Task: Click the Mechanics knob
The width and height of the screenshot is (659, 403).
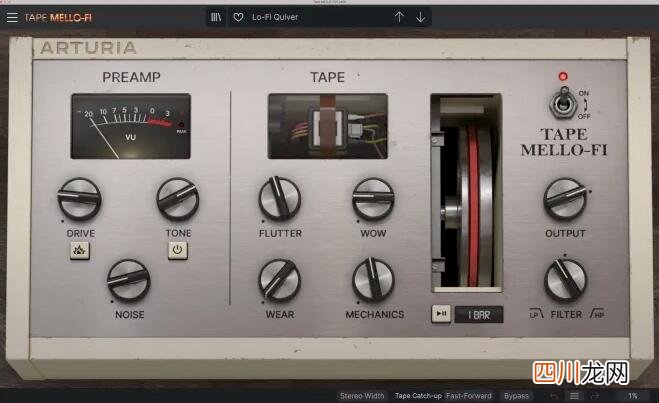Action: click(x=373, y=280)
